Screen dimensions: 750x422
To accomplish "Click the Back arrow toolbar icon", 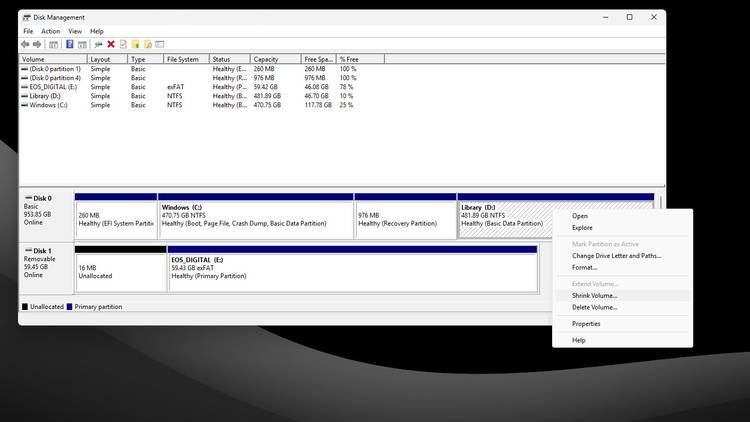I will pos(25,44).
